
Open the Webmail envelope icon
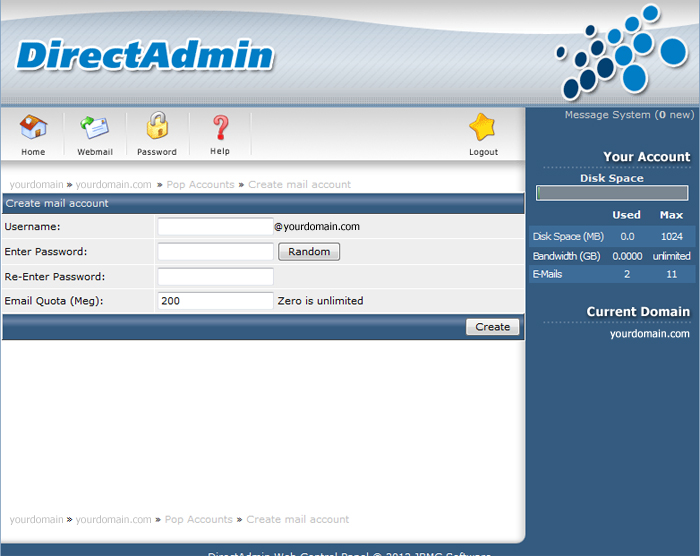95,127
